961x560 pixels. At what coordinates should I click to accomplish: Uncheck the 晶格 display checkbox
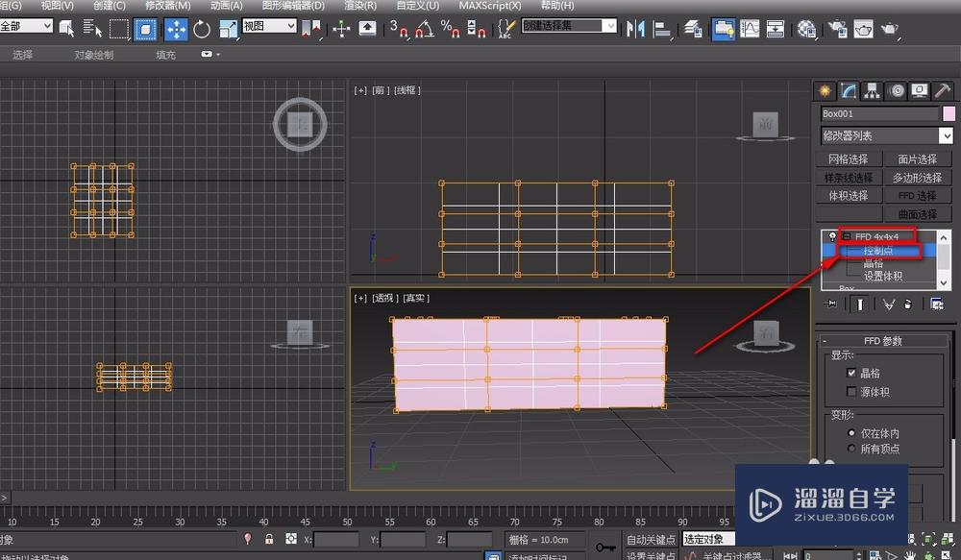(851, 373)
